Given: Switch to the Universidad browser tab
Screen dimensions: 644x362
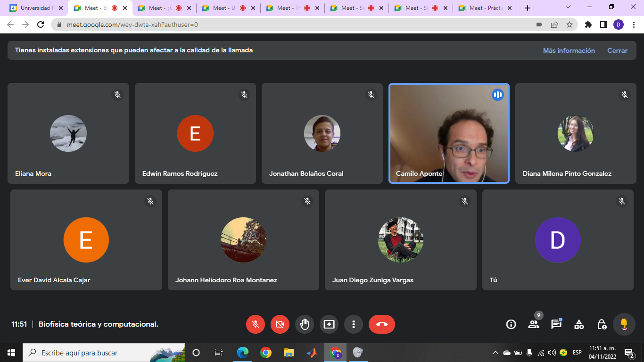Looking at the screenshot, I should click(x=35, y=8).
